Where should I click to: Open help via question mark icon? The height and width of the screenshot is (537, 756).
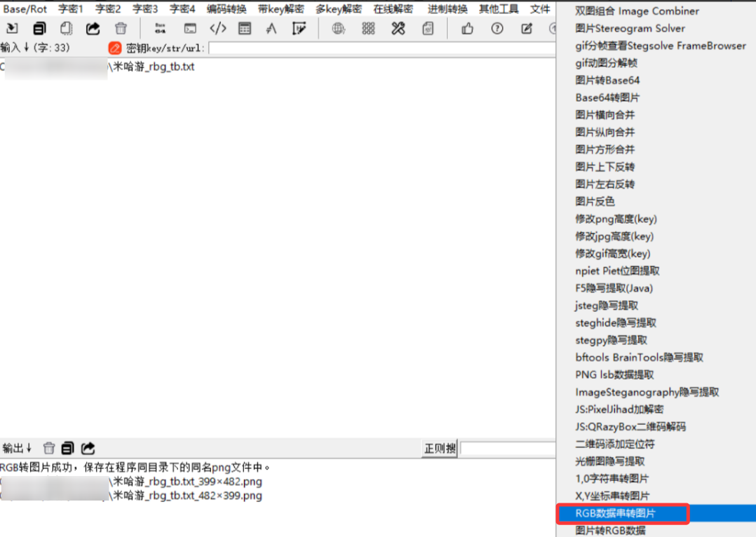point(497,29)
